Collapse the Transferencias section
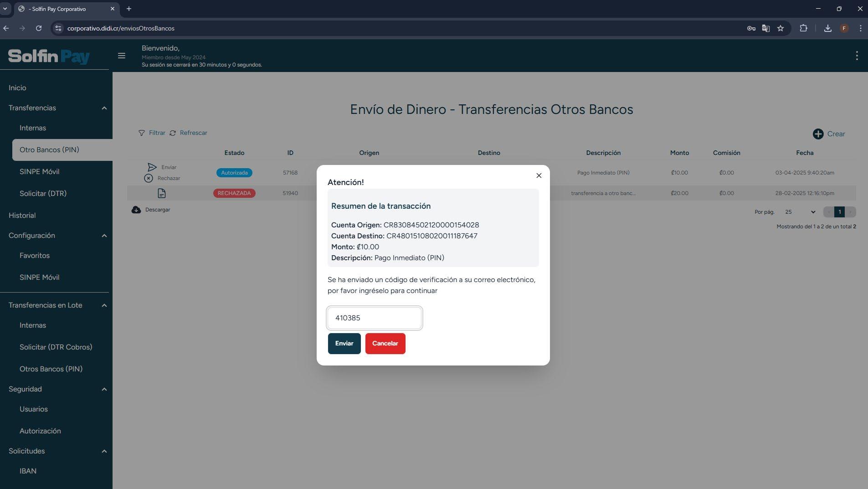The height and width of the screenshot is (489, 868). point(104,108)
